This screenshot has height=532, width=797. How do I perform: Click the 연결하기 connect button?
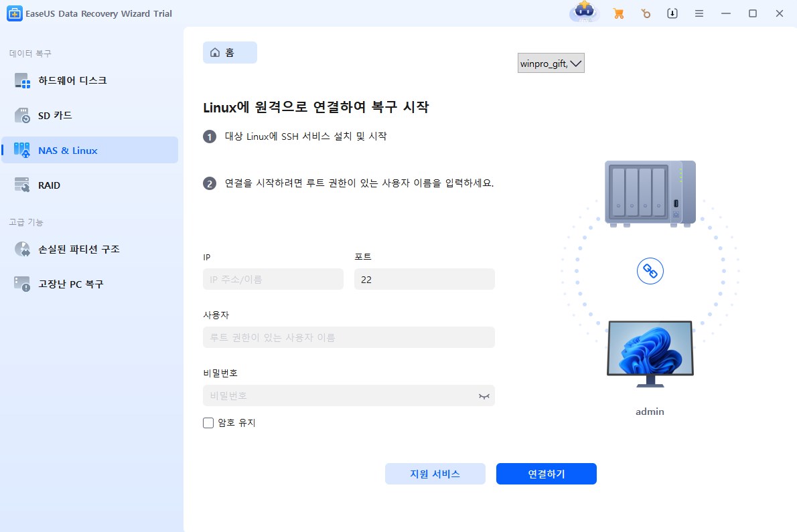tap(546, 474)
